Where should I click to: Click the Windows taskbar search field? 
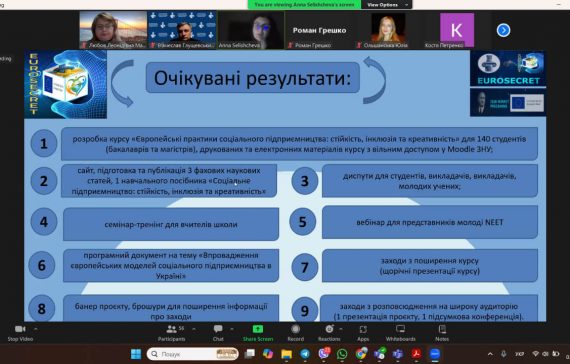tap(193, 354)
